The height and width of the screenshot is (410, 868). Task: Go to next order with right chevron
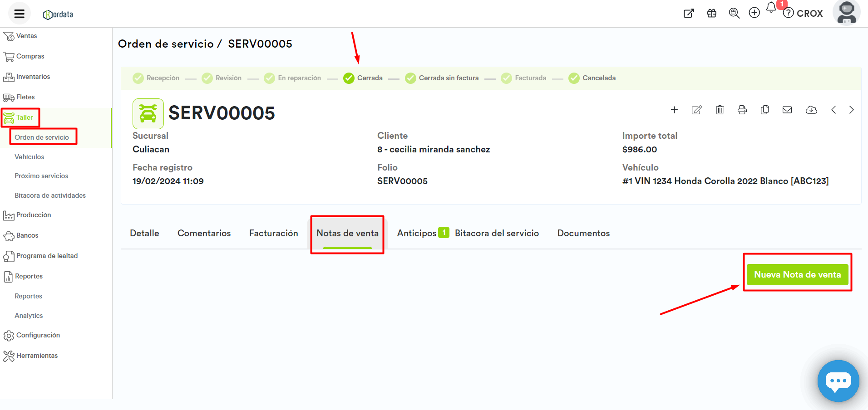pos(851,110)
